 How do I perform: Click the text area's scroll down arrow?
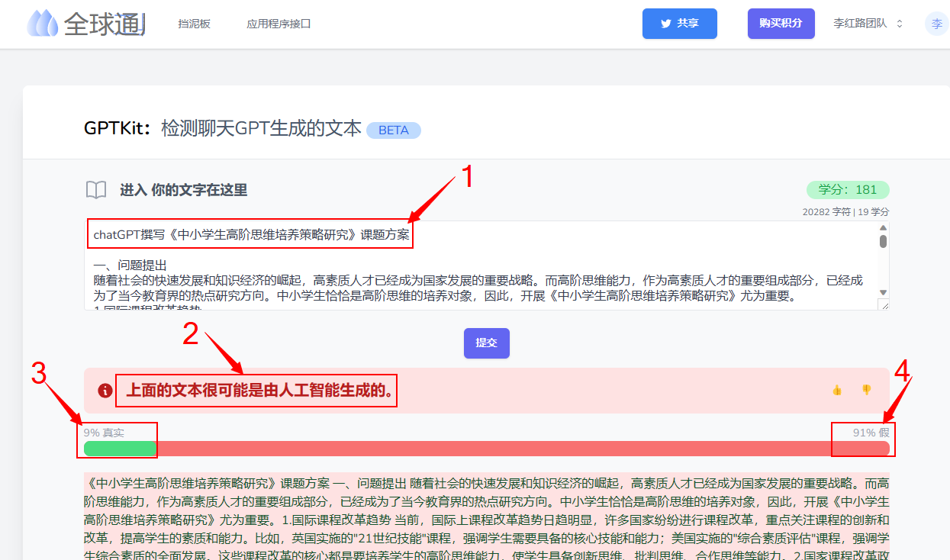pyautogui.click(x=883, y=292)
